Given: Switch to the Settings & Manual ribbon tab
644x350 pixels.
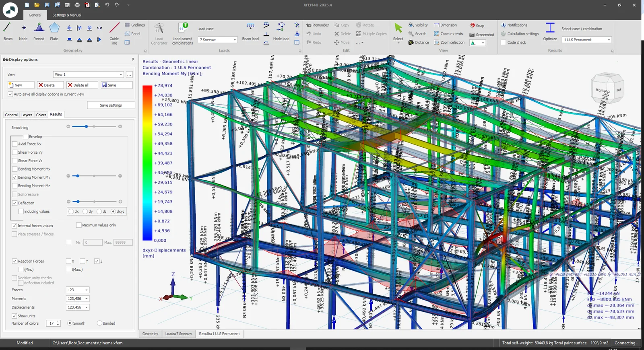Looking at the screenshot, I should [67, 15].
